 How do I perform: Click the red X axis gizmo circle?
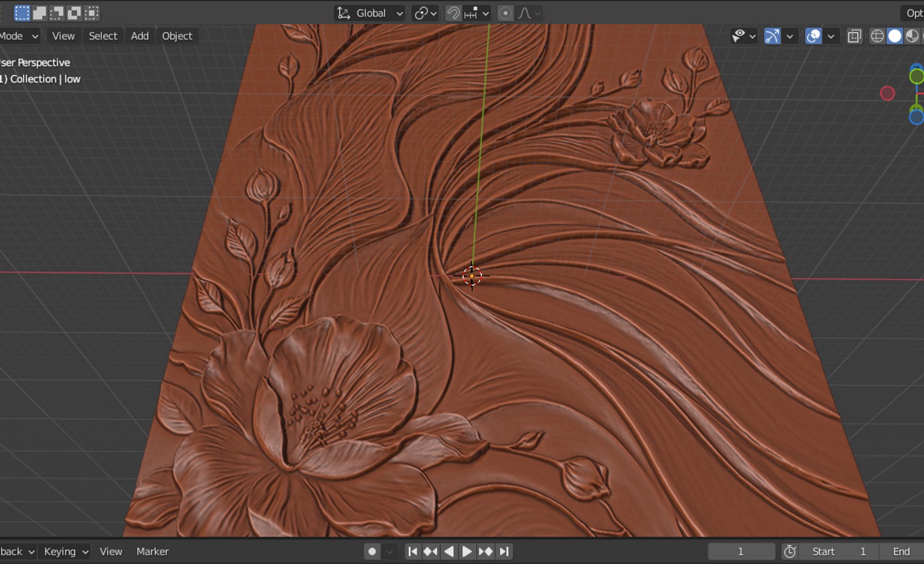[887, 93]
